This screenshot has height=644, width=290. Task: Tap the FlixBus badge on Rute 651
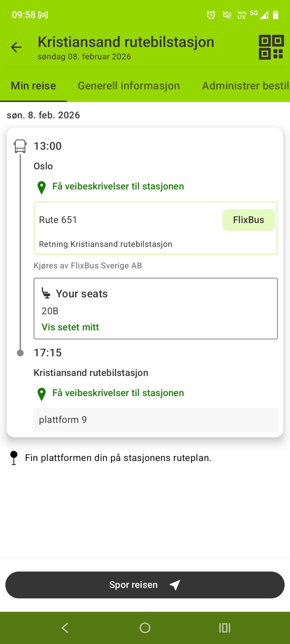248,220
